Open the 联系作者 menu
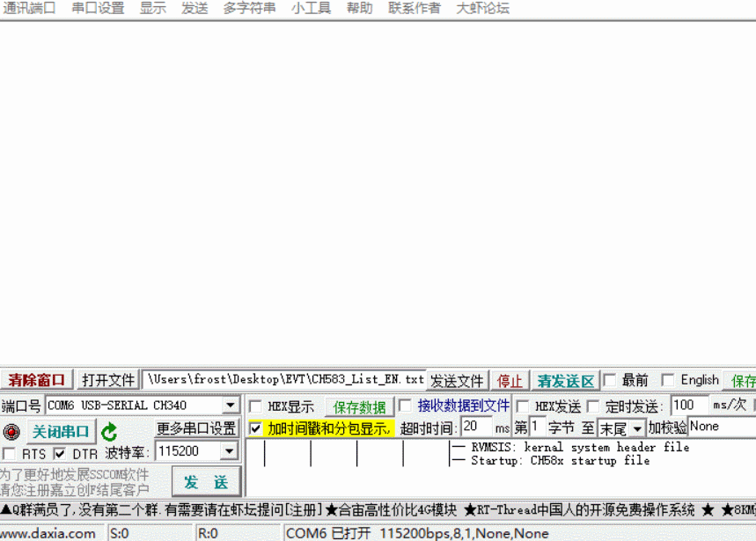Image resolution: width=756 pixels, height=541 pixels. point(415,8)
